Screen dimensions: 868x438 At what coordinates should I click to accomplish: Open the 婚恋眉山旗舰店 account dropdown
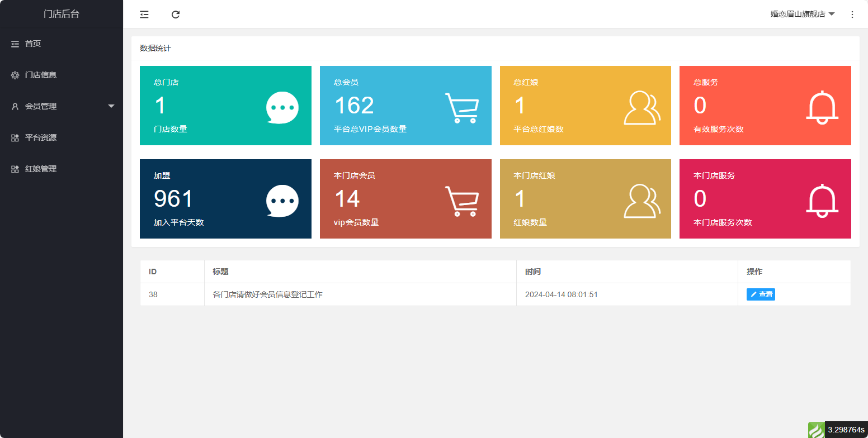tap(802, 15)
